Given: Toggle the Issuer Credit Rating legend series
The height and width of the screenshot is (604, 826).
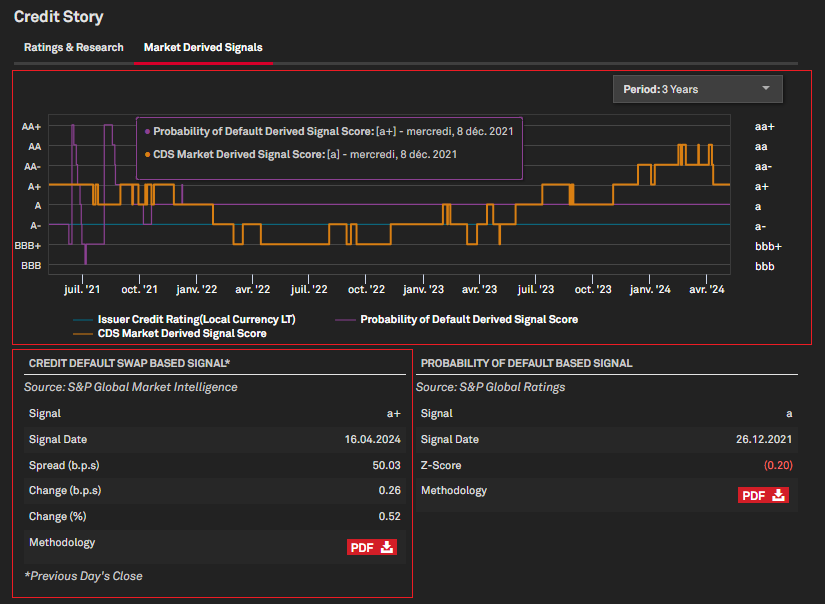Looking at the screenshot, I should pos(196,319).
